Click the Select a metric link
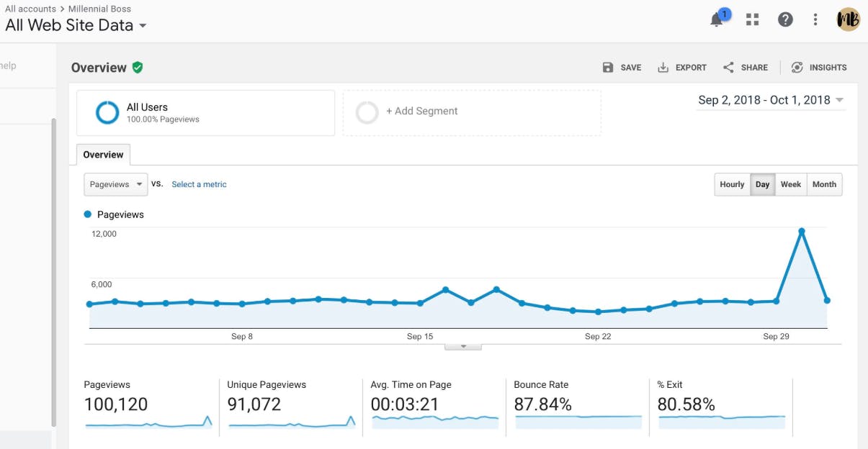Viewport: 868px width, 449px height. 199,184
